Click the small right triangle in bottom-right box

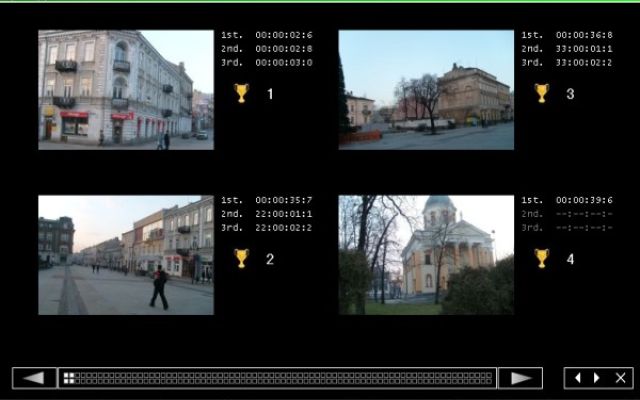(597, 378)
